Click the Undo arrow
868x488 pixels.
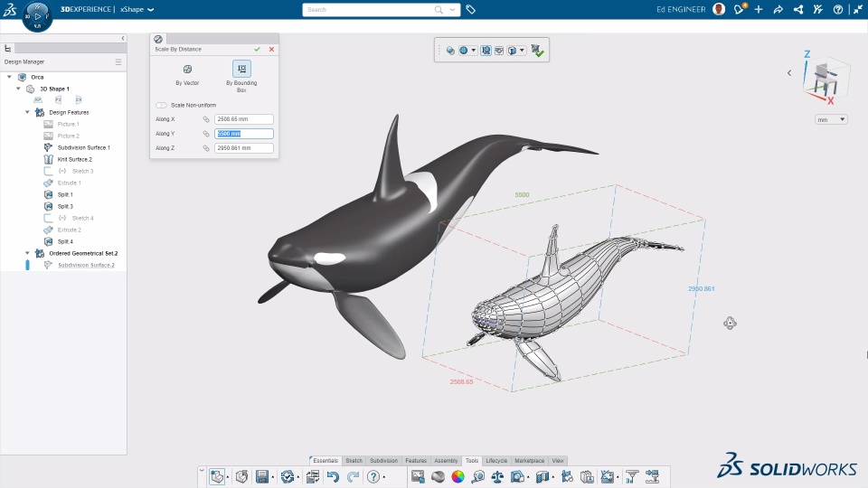pos(333,476)
